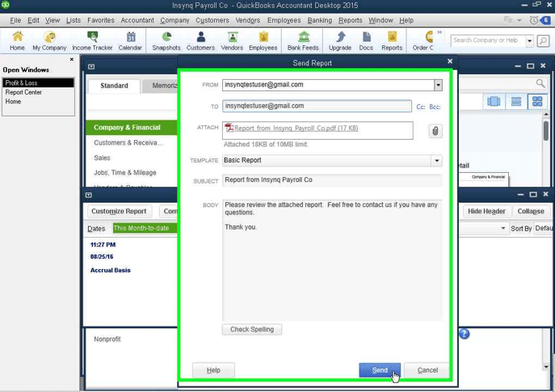Click Customize Report button
Screen dimensions: 555x392
click(x=119, y=212)
